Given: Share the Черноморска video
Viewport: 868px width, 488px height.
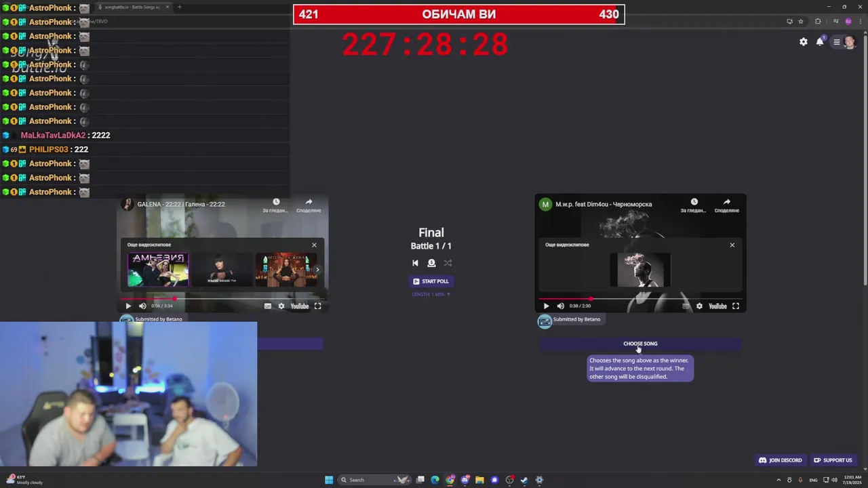Looking at the screenshot, I should [x=726, y=205].
